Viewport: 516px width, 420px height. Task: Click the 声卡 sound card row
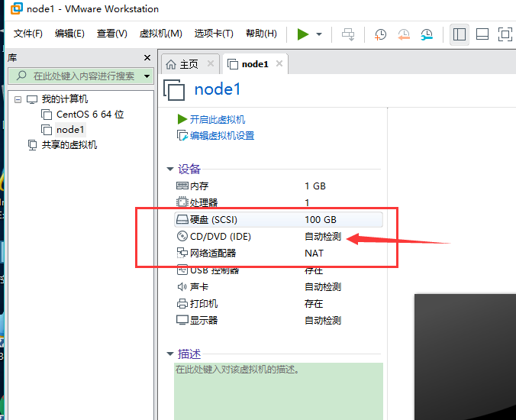point(279,286)
